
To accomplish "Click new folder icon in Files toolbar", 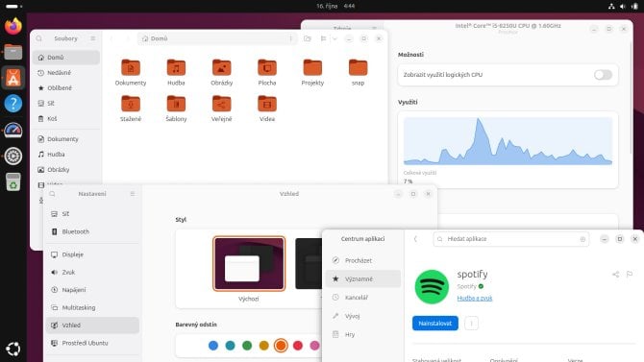I will [x=308, y=38].
